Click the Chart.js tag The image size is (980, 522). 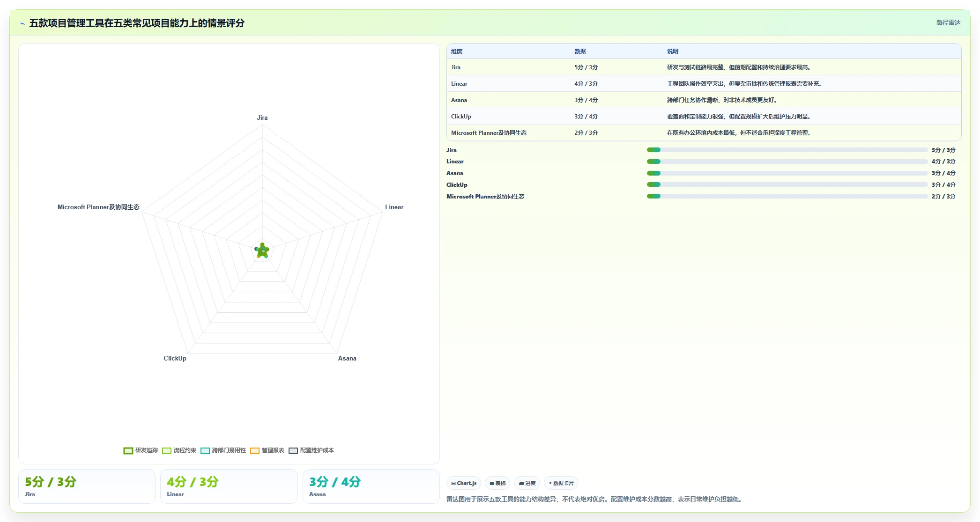(x=464, y=483)
